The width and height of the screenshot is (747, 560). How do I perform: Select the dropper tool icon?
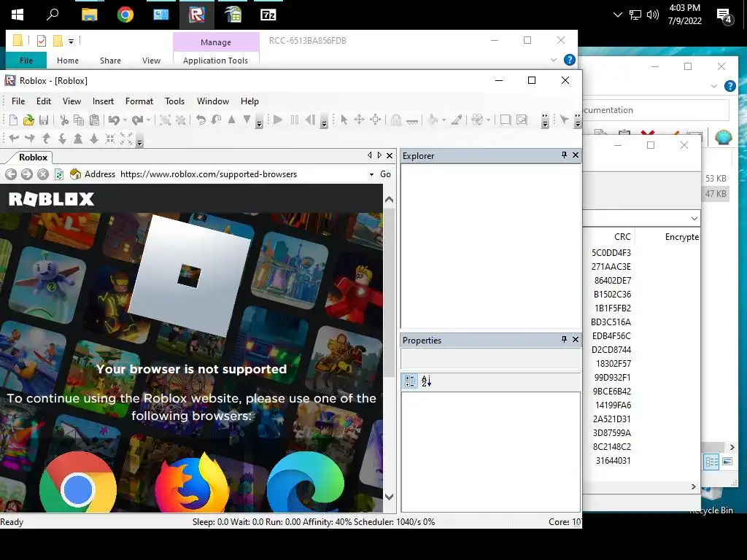click(x=457, y=120)
